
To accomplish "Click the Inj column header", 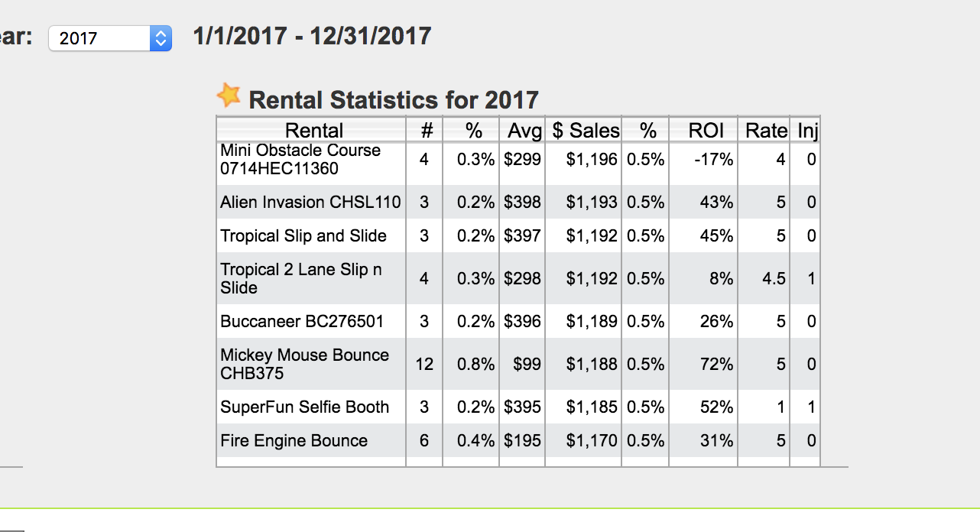I will [x=807, y=131].
